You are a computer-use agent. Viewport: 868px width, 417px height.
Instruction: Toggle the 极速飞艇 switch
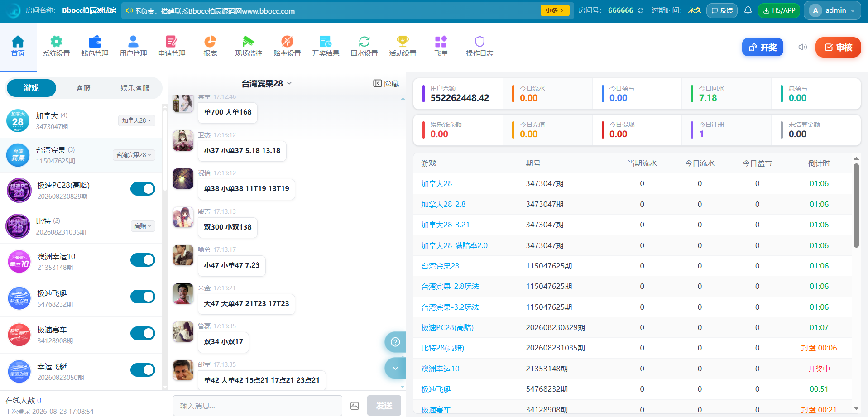tap(143, 297)
